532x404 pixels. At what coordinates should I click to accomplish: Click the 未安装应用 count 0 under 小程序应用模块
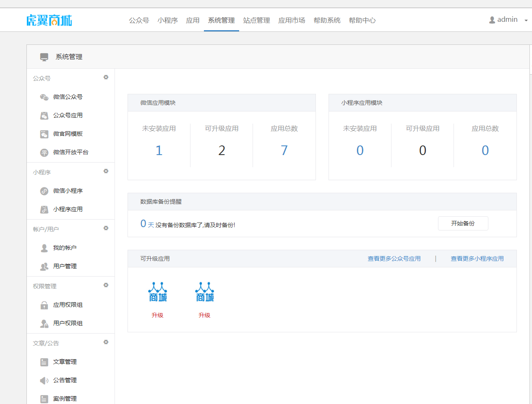[x=360, y=150]
